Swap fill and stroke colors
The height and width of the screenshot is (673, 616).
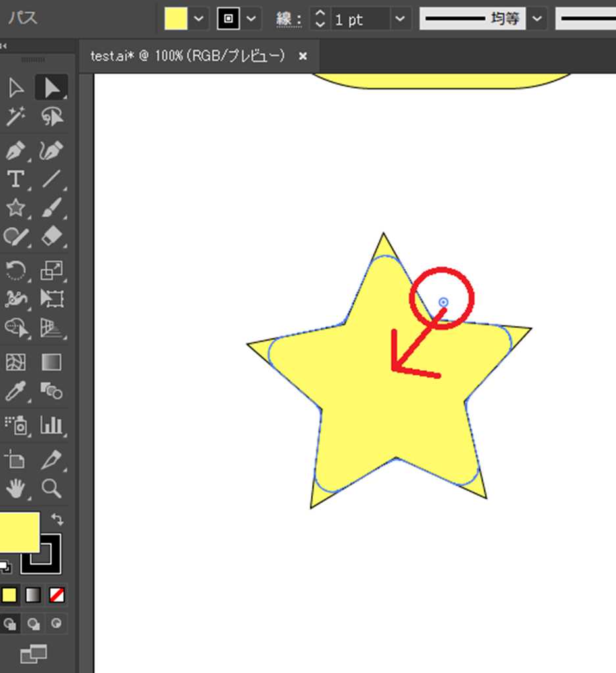pyautogui.click(x=58, y=520)
